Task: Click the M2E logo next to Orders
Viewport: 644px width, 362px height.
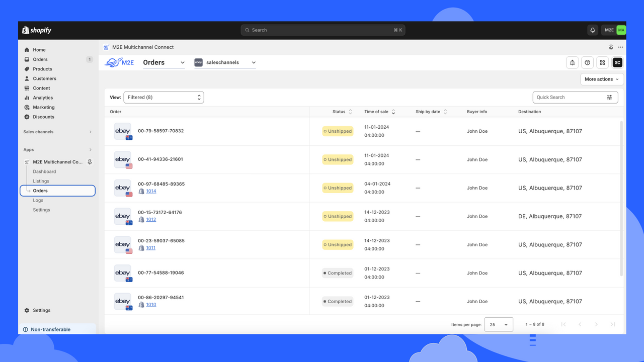Action: (119, 62)
